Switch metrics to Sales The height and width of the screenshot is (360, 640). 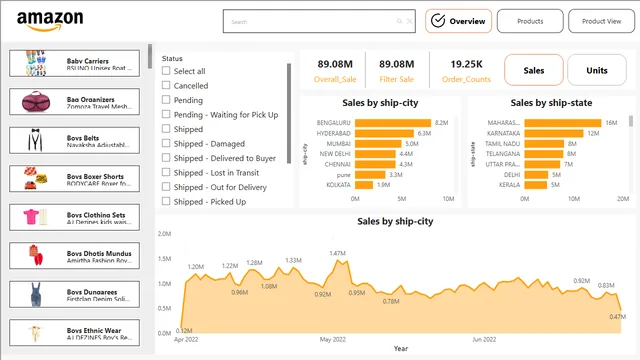534,70
